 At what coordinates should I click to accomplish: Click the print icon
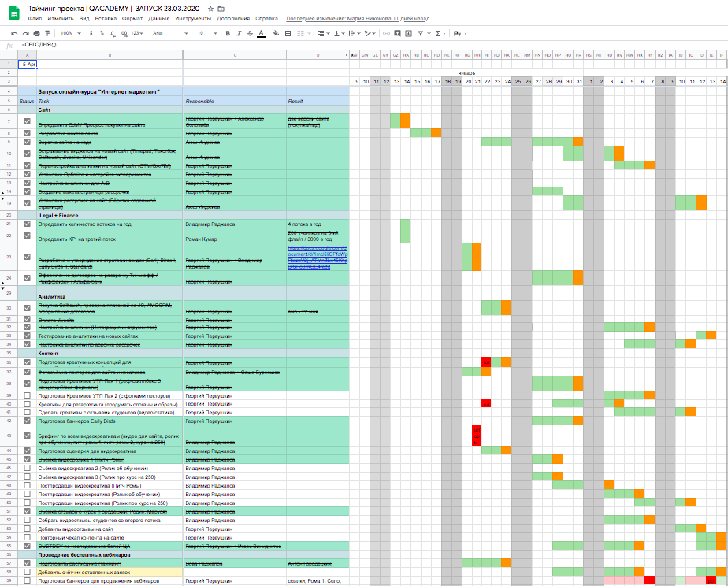[x=36, y=33]
